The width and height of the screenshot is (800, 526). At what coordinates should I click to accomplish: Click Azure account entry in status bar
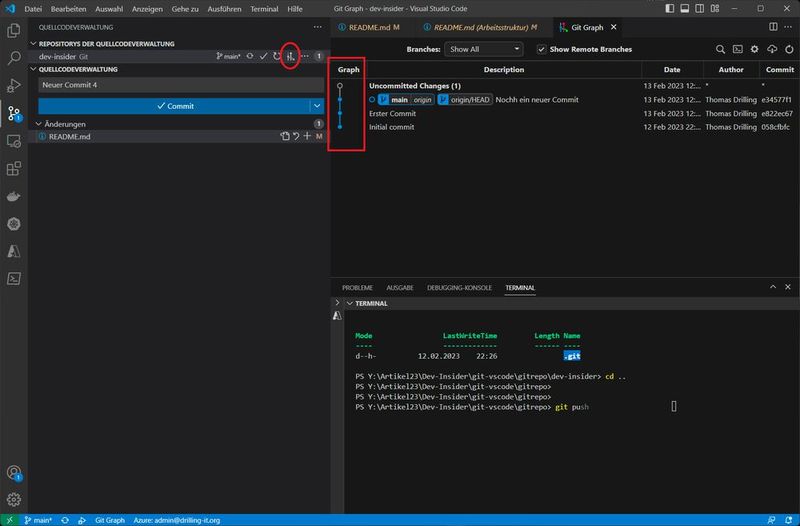pos(177,520)
